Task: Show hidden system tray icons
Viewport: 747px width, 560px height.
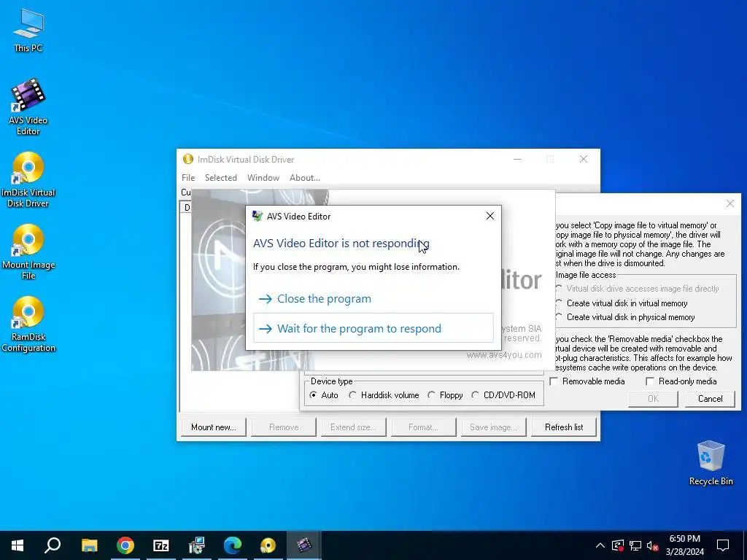Action: click(x=600, y=545)
